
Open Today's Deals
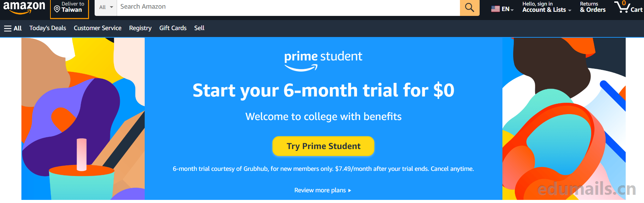pos(47,28)
